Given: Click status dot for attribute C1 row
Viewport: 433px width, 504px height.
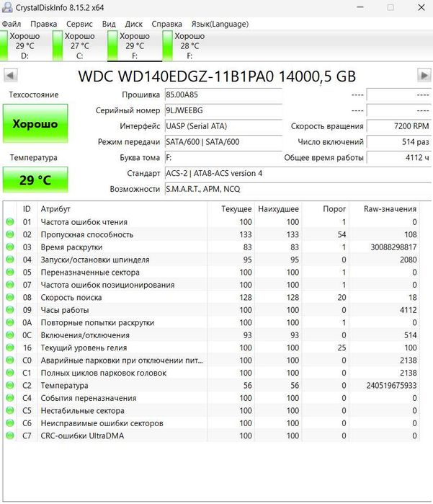Looking at the screenshot, I should pos(10,373).
